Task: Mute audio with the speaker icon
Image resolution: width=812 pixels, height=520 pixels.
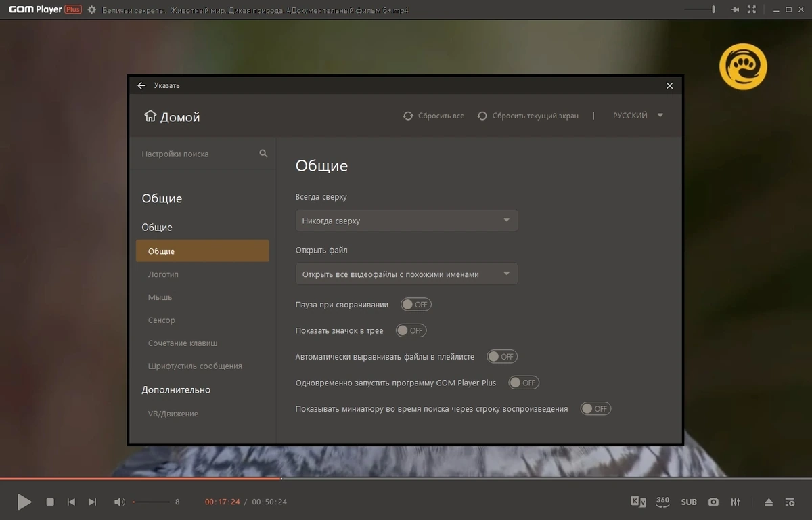Action: click(120, 502)
